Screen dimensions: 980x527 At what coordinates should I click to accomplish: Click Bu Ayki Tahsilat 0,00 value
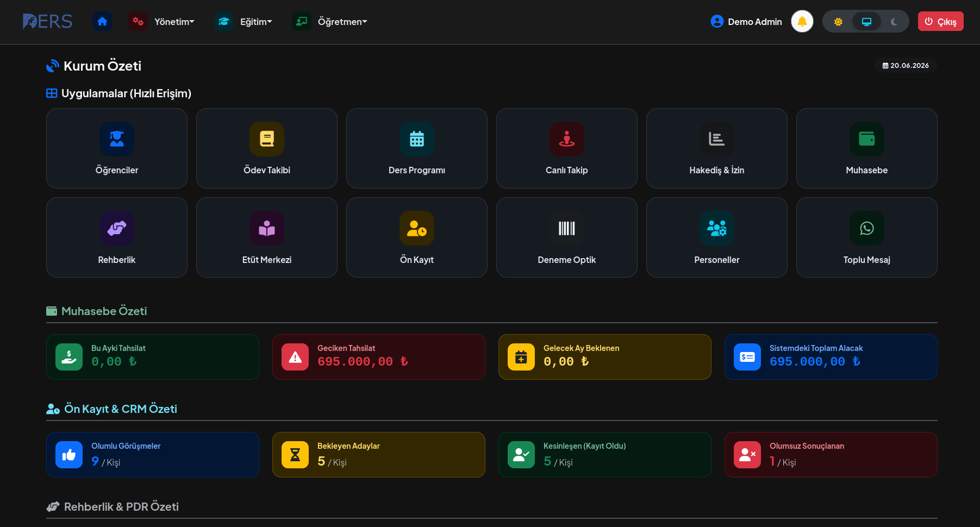[114, 361]
